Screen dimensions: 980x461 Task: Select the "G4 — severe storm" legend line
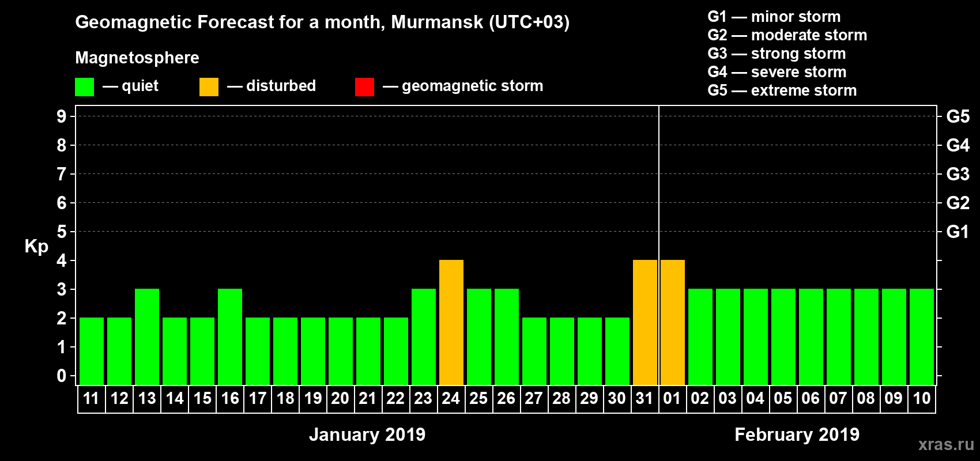pyautogui.click(x=777, y=72)
